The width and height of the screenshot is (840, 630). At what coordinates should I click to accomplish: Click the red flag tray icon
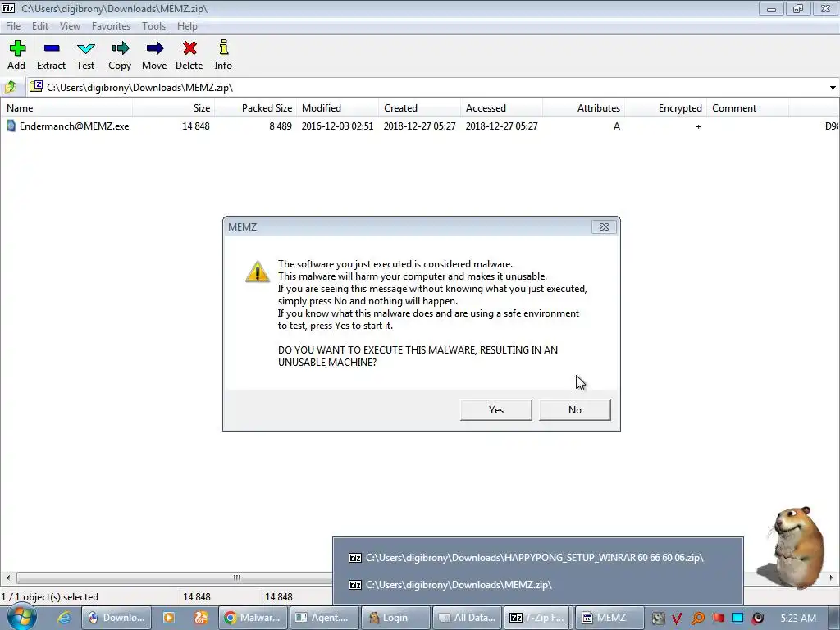pyautogui.click(x=718, y=618)
